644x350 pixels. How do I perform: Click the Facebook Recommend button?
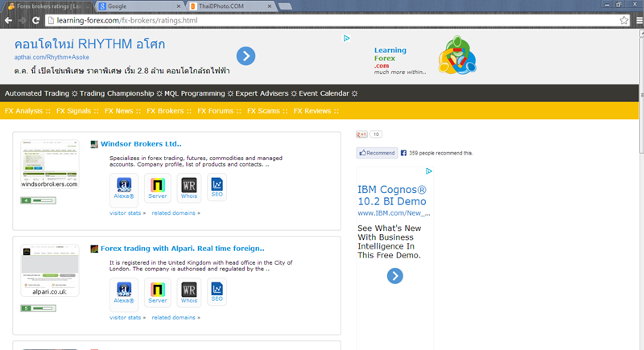(377, 153)
